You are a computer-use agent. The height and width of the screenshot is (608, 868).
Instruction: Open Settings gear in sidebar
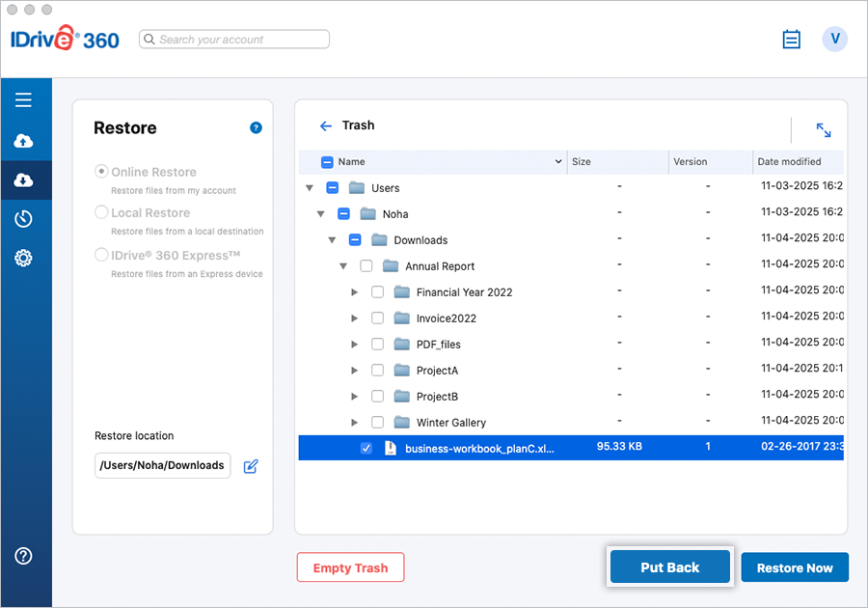[23, 258]
